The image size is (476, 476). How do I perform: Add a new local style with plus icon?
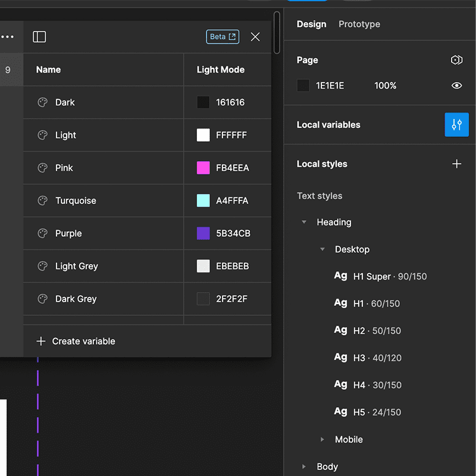[x=457, y=164]
